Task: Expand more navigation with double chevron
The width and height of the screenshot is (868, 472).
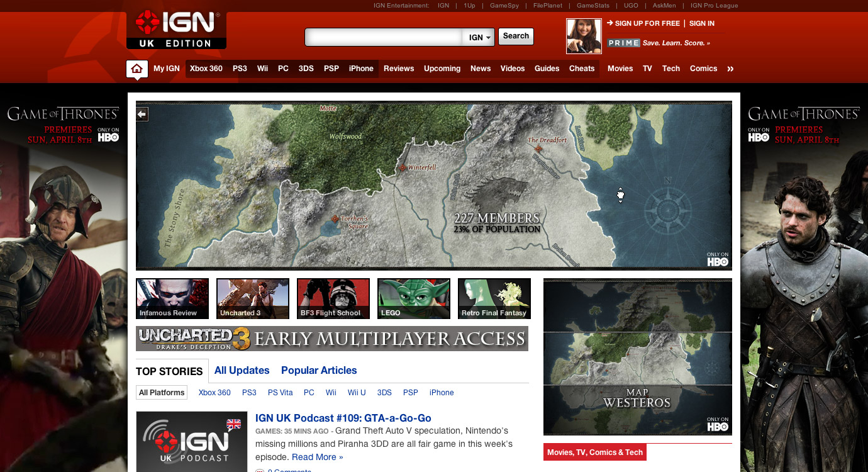Action: (730, 69)
